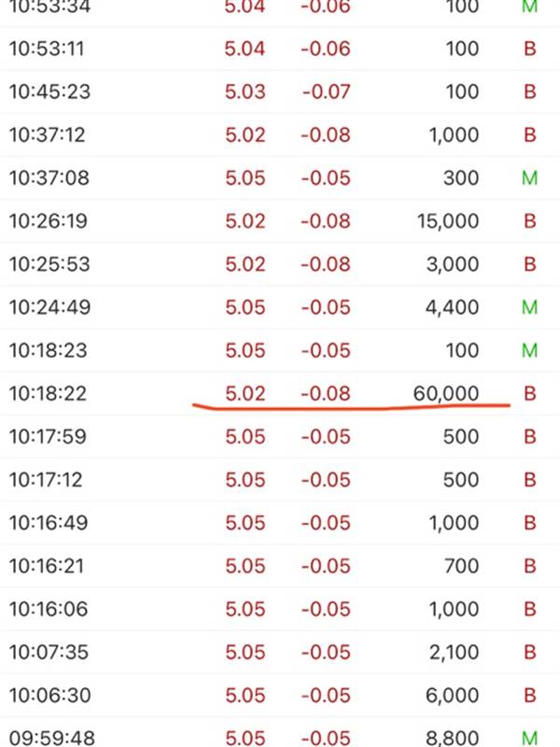The image size is (560, 747).
Task: Tap the B indicator on the 10:18:22 row
Action: pos(530,393)
